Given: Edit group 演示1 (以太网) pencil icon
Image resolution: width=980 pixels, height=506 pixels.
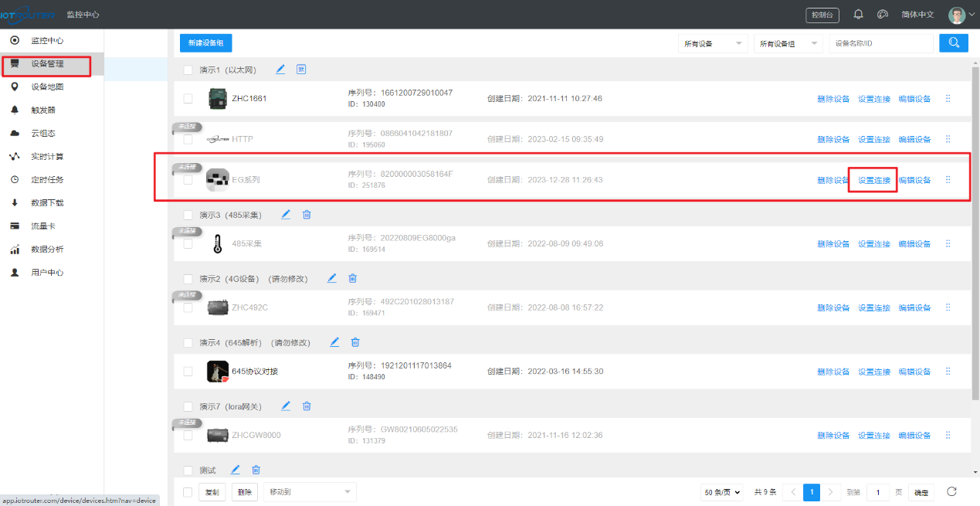Looking at the screenshot, I should tap(280, 70).
